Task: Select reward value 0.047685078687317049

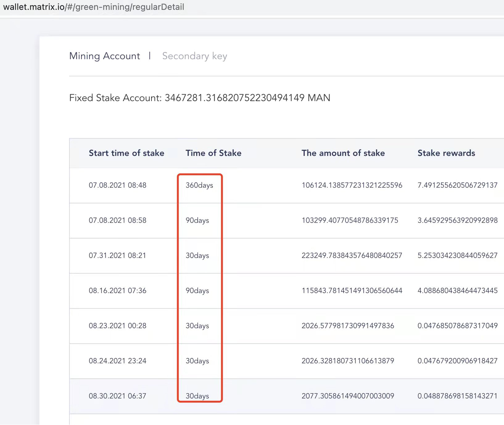Action: (457, 326)
